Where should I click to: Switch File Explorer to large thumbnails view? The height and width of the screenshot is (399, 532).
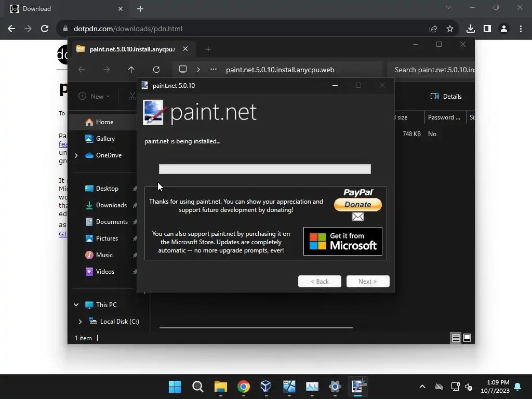coord(467,338)
